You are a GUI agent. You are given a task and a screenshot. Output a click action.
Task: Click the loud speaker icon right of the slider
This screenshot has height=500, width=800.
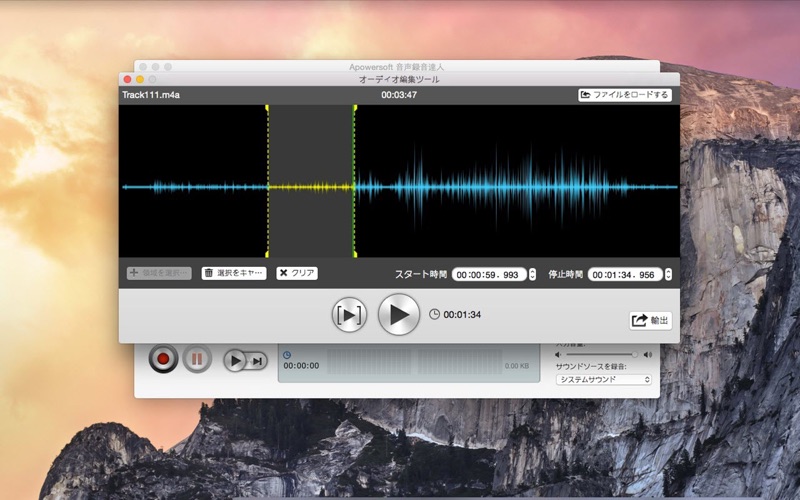[x=647, y=355]
